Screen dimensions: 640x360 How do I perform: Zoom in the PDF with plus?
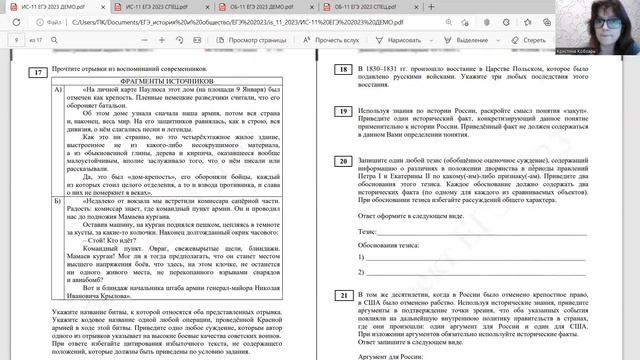tap(162, 40)
